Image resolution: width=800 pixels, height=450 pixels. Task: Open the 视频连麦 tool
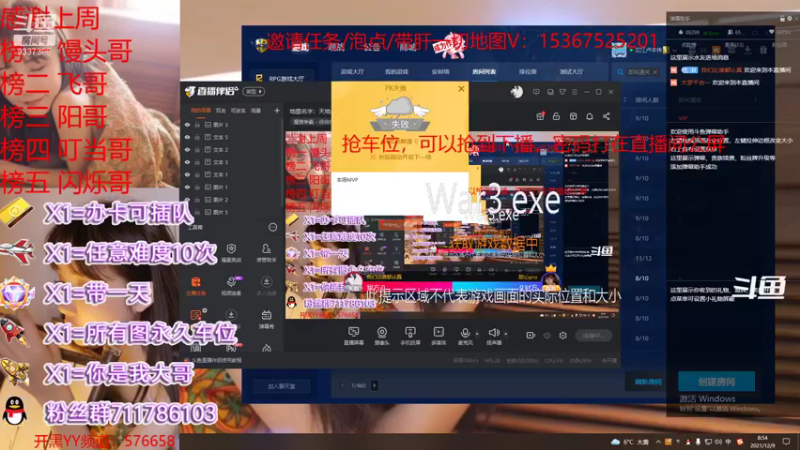(x=231, y=286)
